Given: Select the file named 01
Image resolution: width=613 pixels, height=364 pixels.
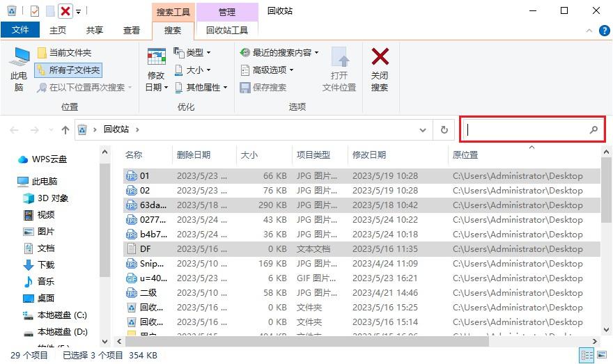Looking at the screenshot, I should pyautogui.click(x=362, y=176).
